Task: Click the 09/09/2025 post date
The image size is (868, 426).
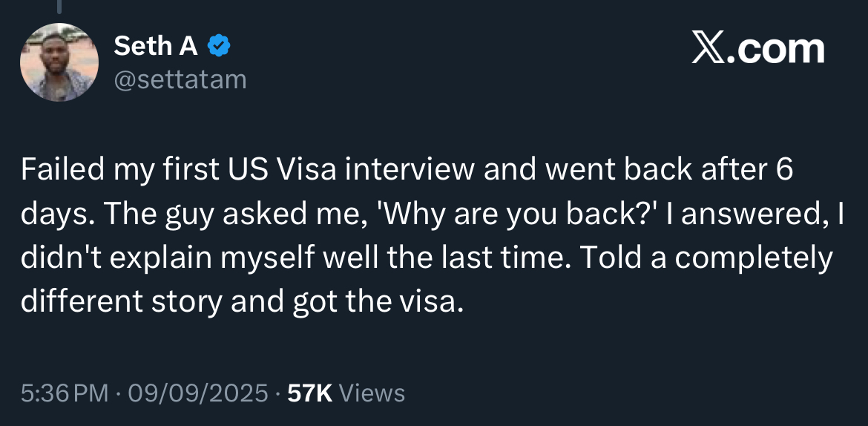Action: point(198,393)
